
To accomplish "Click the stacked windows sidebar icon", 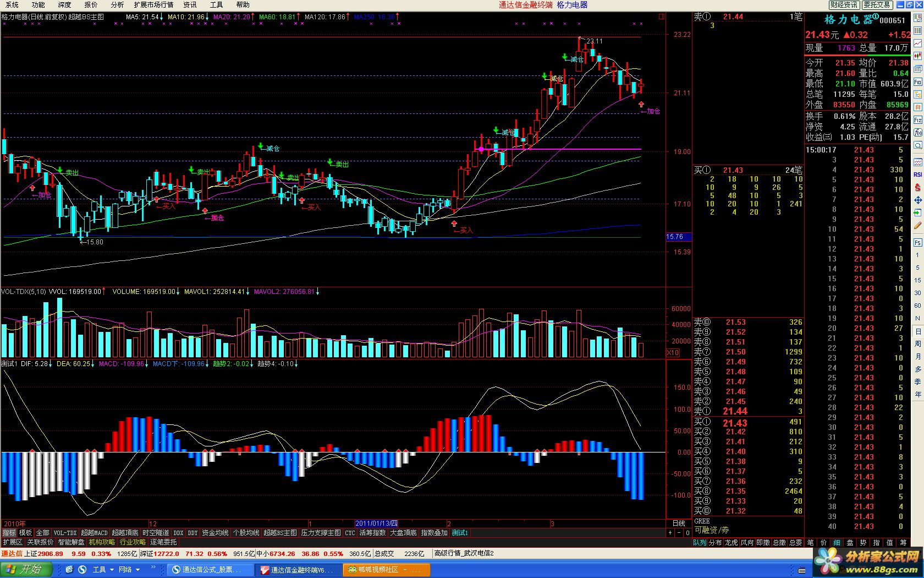I will click(x=917, y=69).
